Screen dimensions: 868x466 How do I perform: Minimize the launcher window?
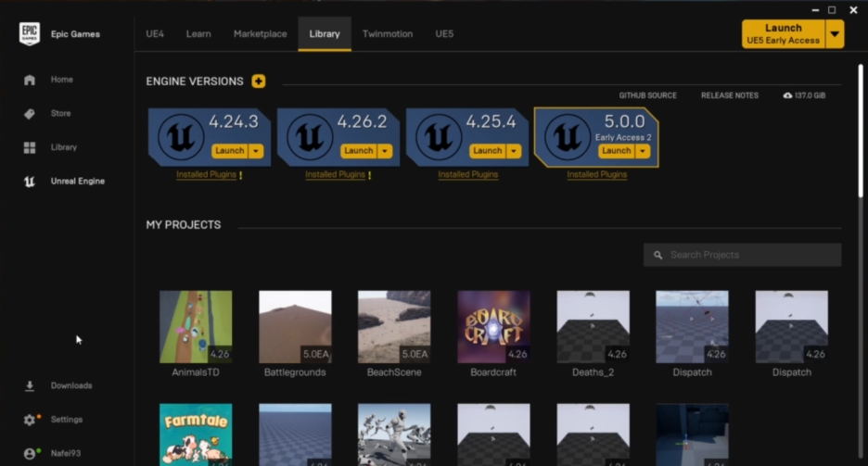[x=815, y=10]
